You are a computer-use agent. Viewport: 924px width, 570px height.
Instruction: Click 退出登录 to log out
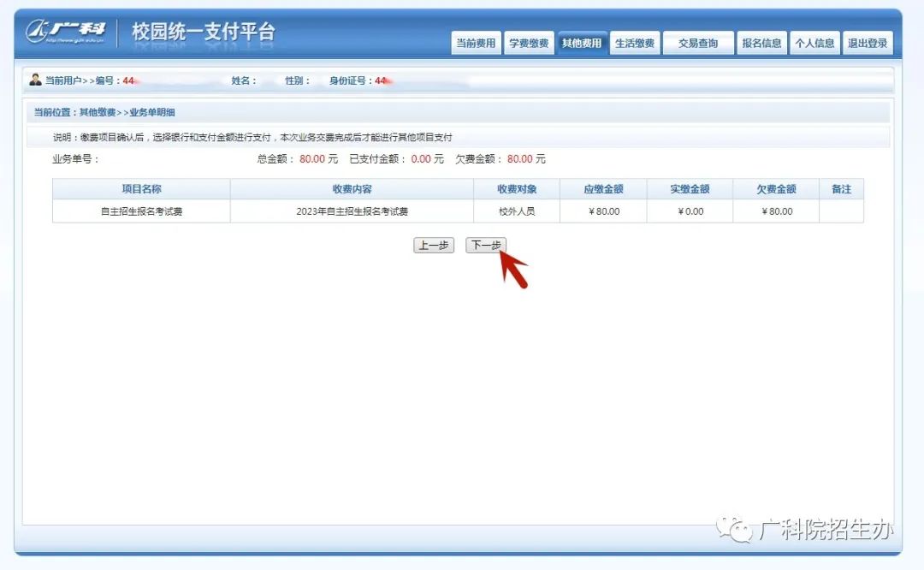[868, 44]
